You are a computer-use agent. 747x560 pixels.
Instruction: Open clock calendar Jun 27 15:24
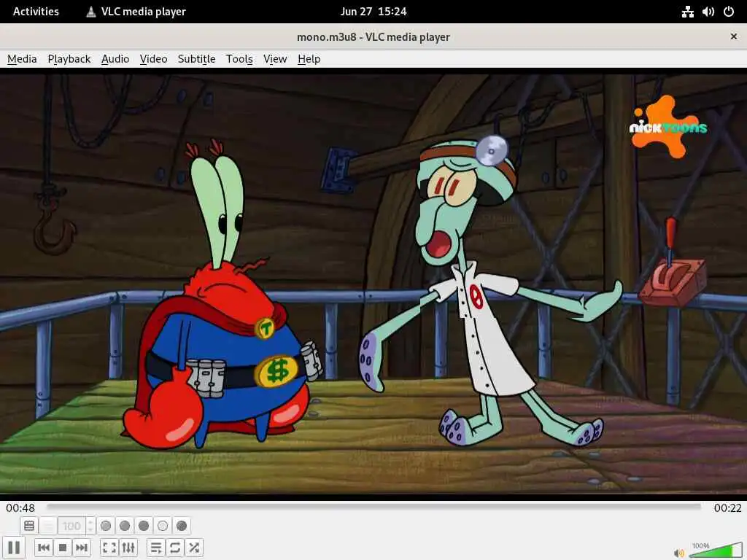click(373, 12)
